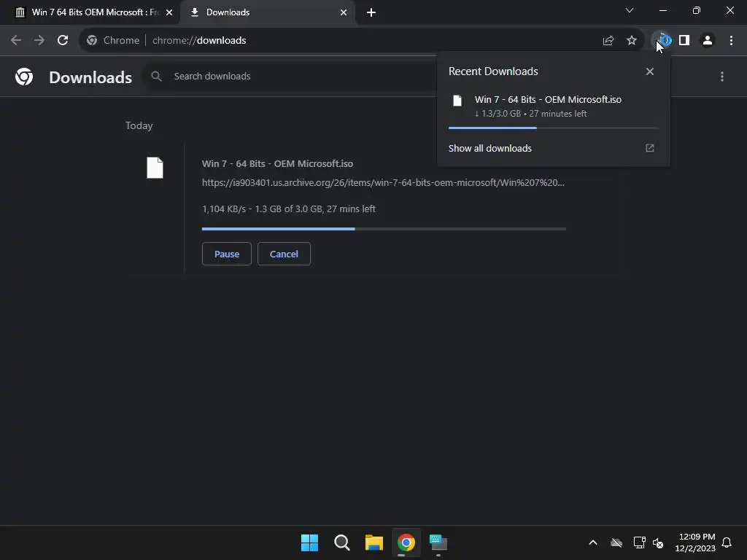Open Downloads page more actions menu
747x560 pixels.
[722, 77]
